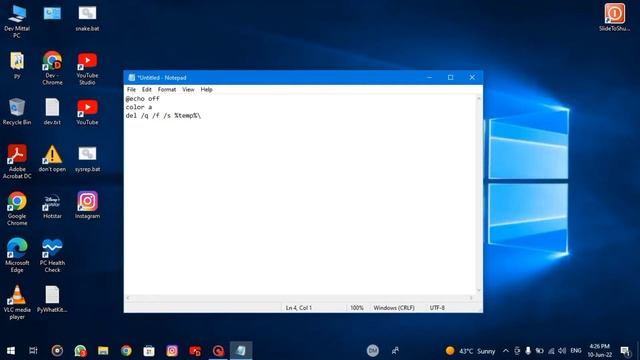Click Notepad horizontal scrollbar left arrow
640x360 pixels.
128,298
